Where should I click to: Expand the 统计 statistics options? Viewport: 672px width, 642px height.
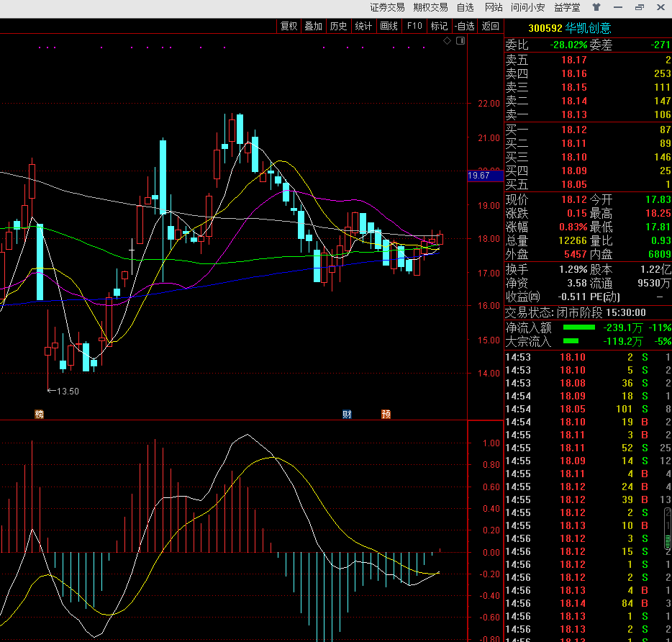pos(363,26)
